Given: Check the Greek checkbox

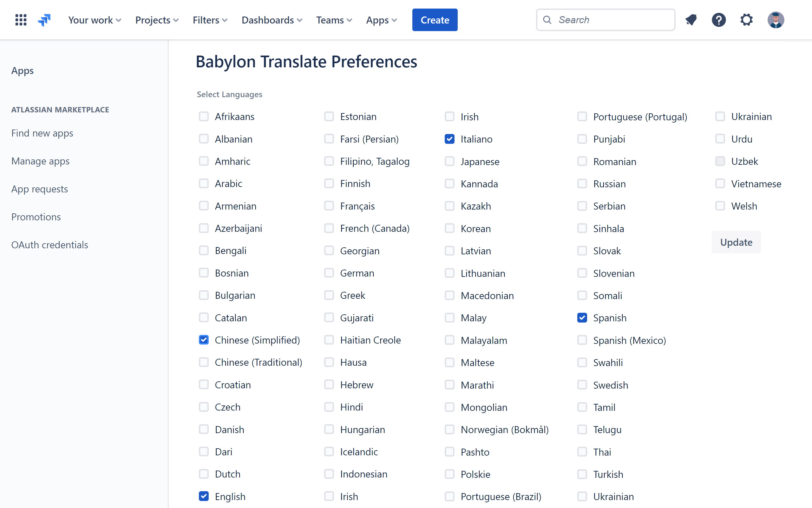Looking at the screenshot, I should coord(329,295).
